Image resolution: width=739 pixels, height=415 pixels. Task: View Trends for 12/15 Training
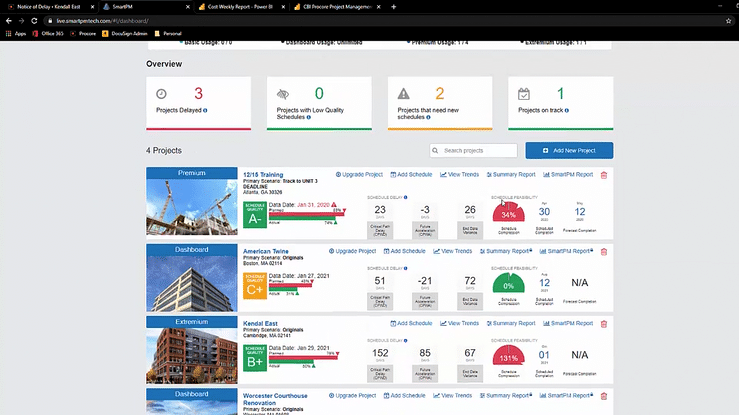[460, 174]
